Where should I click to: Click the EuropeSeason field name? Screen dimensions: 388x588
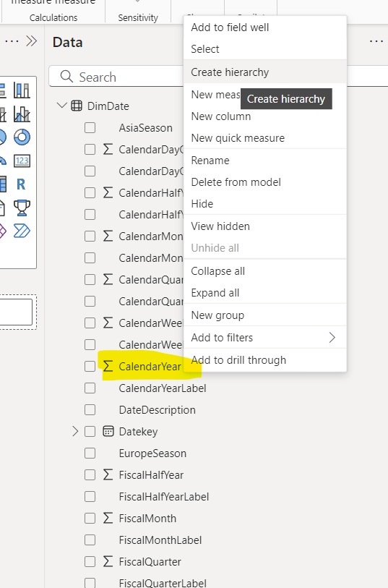click(152, 453)
